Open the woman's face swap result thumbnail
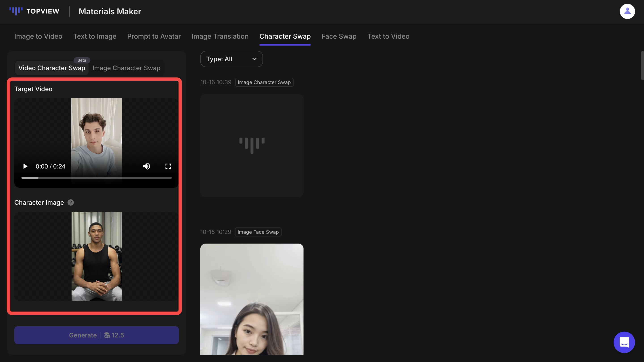644x362 pixels. click(x=252, y=299)
